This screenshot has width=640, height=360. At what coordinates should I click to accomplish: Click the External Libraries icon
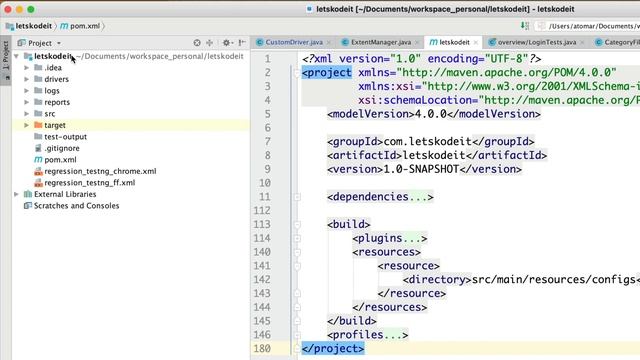(28, 194)
